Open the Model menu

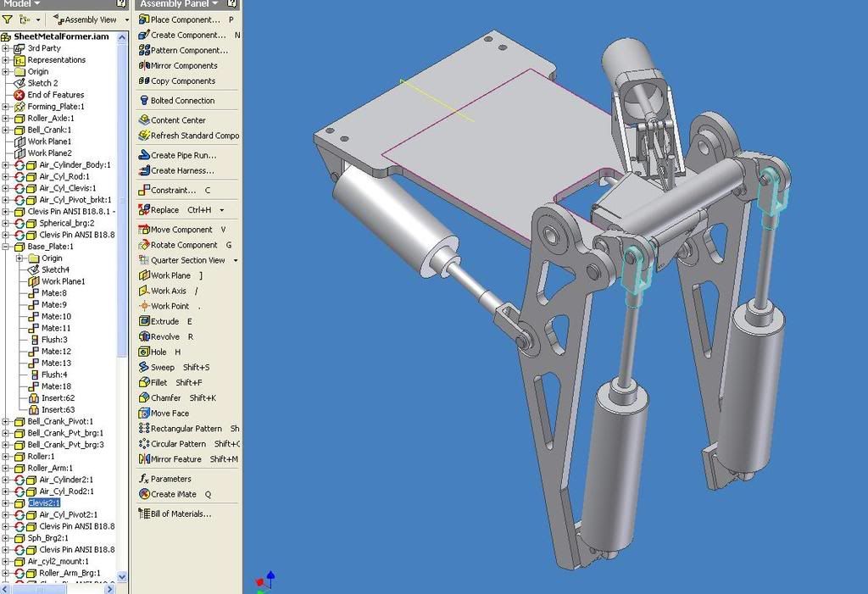tap(21, 4)
